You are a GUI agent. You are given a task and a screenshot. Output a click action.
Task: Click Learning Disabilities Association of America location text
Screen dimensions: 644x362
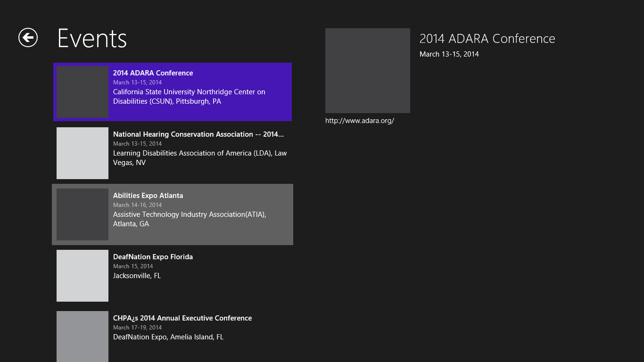point(200,158)
